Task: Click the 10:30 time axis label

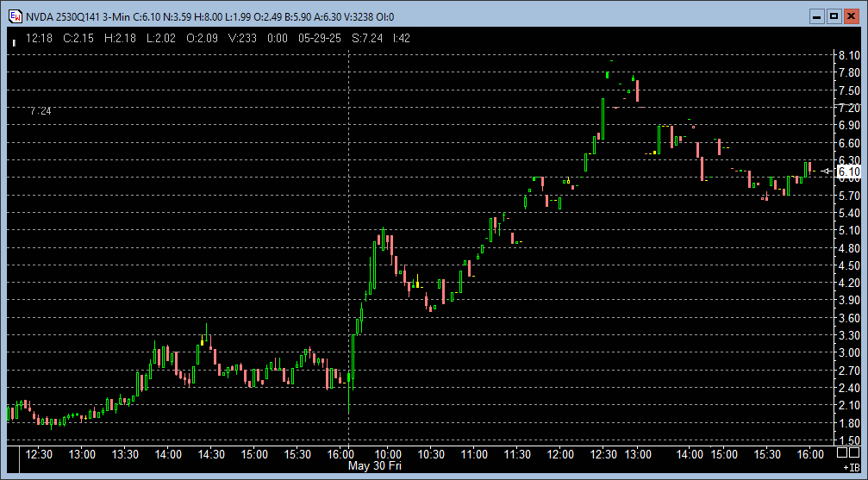Action: [x=431, y=454]
